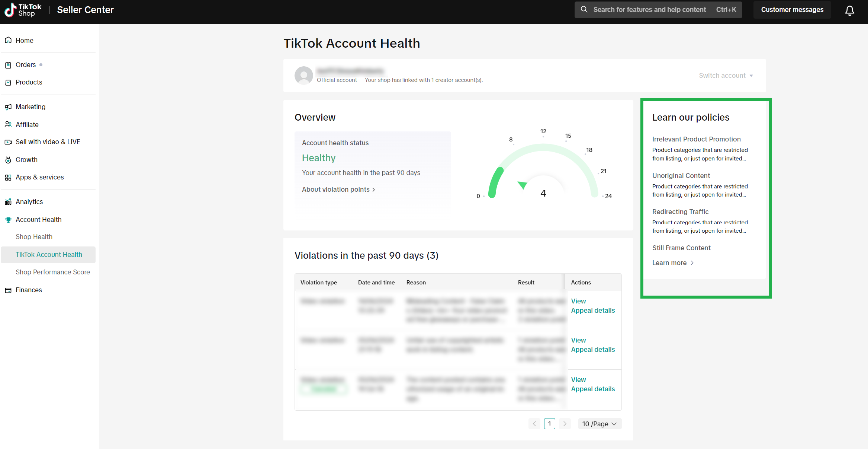Click the TikTok Shop logo
Screen dimensions: 868x449
[x=22, y=10]
